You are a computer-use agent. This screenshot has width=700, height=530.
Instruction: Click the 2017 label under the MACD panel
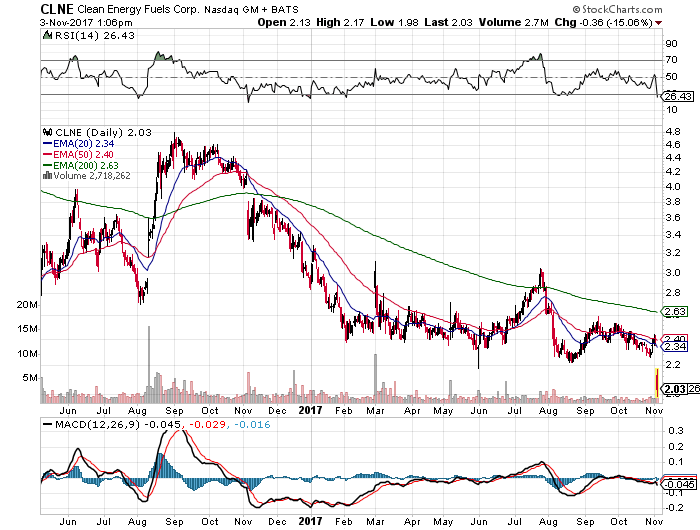(x=310, y=521)
